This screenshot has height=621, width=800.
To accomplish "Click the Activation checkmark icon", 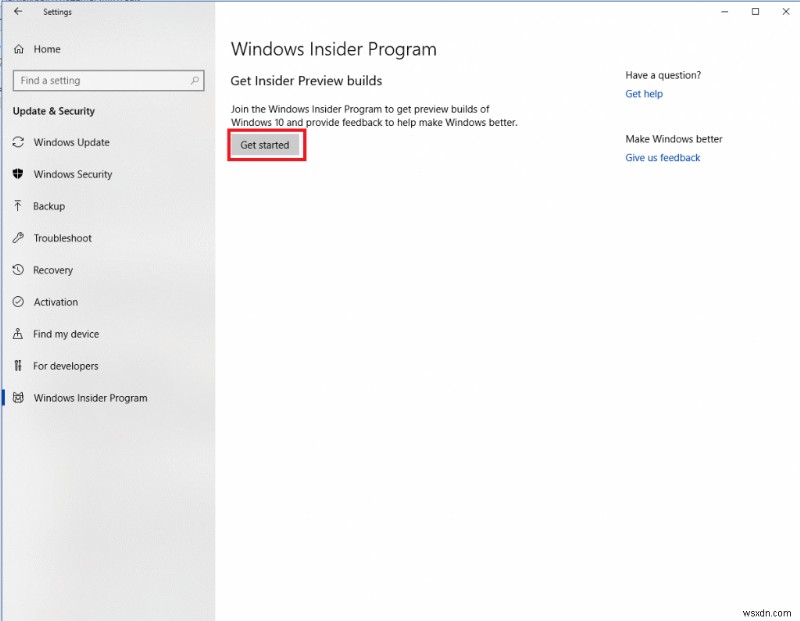I will pos(18,302).
